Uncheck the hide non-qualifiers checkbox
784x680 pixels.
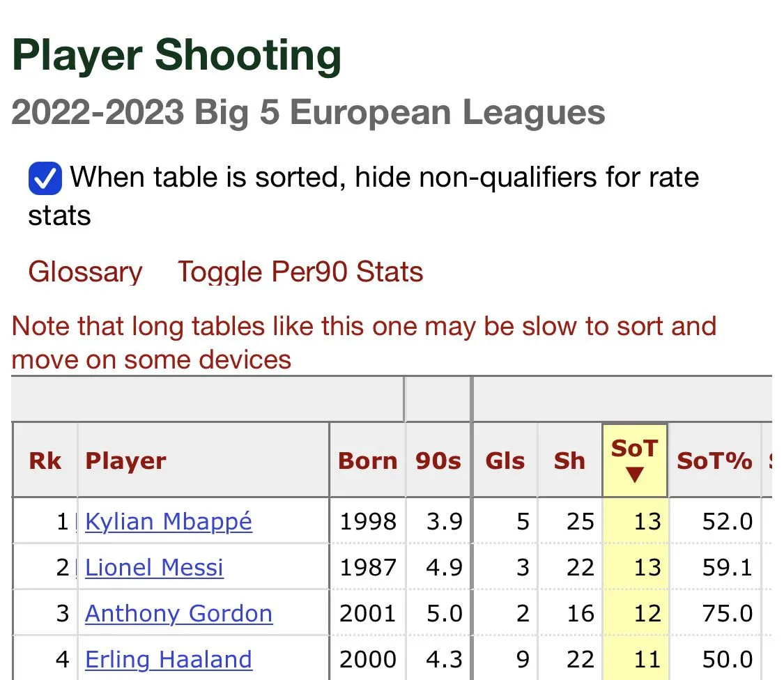click(x=45, y=178)
